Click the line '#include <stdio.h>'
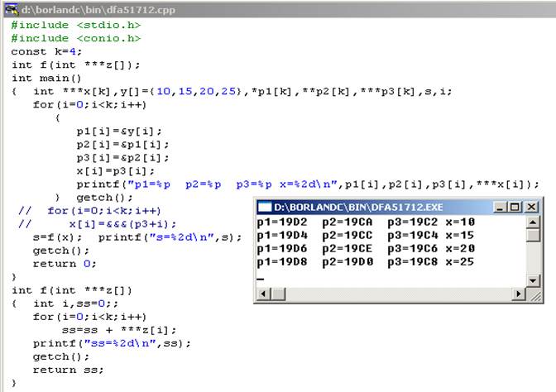This screenshot has width=556, height=392. point(76,25)
